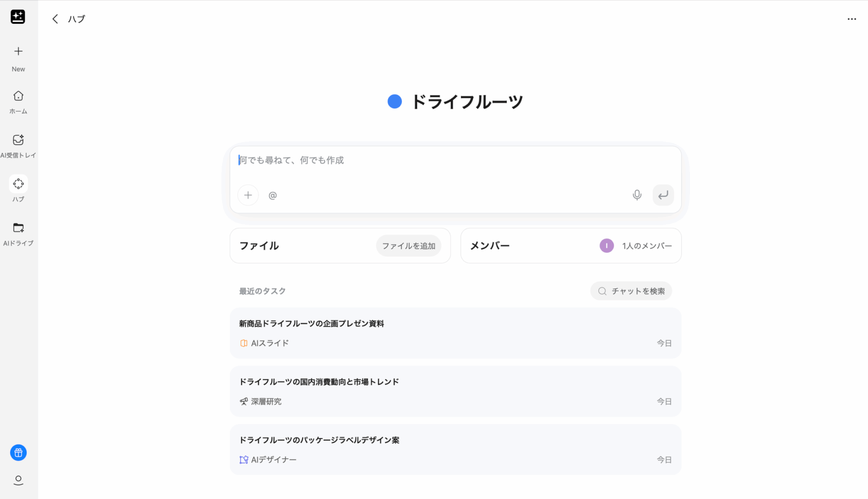Open the New plus button in sidebar
This screenshot has width=868, height=499.
(x=18, y=52)
